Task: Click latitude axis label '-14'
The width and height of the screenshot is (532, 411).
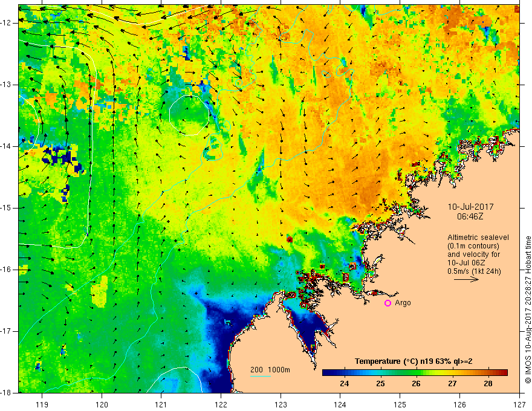Action: [7, 146]
